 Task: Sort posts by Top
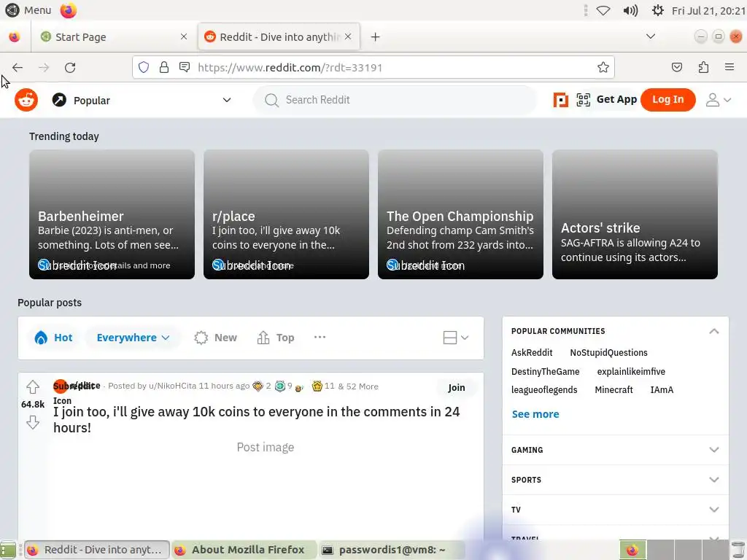(x=275, y=338)
